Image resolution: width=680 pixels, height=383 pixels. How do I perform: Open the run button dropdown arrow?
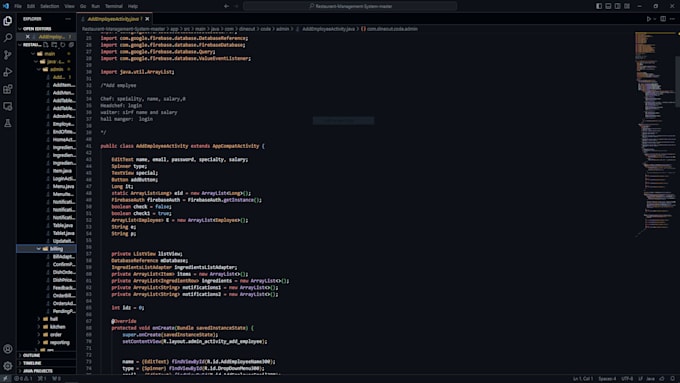click(x=655, y=19)
